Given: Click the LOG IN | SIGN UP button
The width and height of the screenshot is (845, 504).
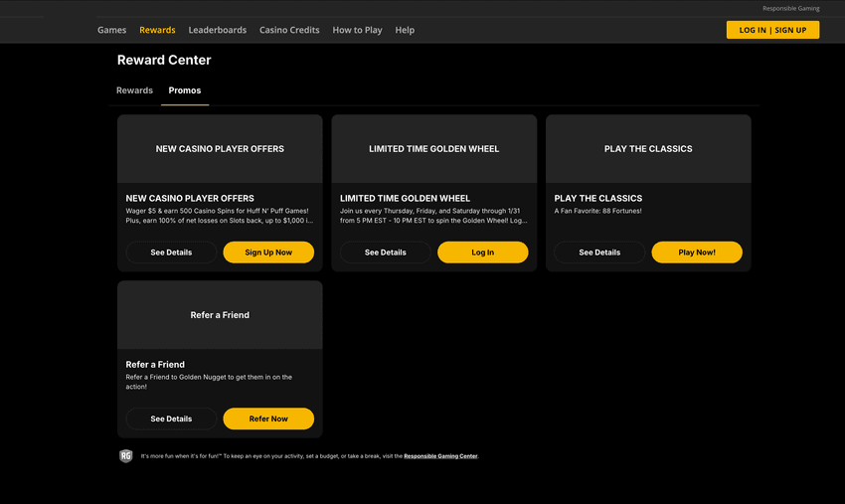Looking at the screenshot, I should [772, 30].
